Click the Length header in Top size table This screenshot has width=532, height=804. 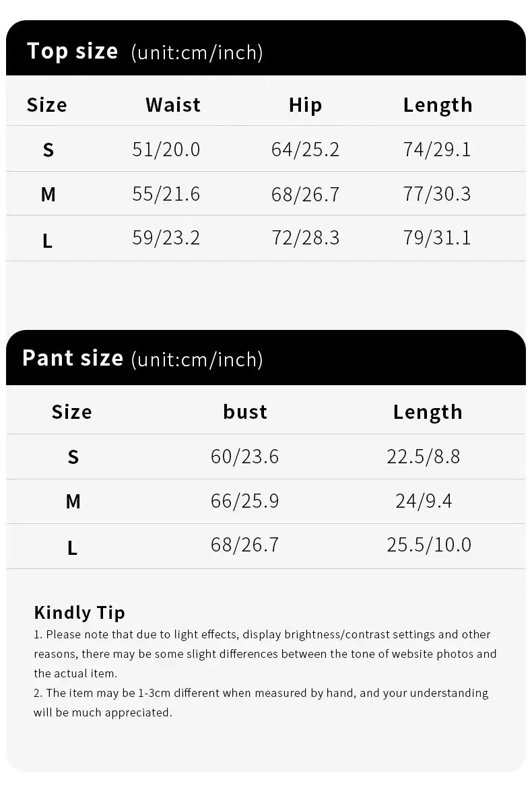coord(438,106)
